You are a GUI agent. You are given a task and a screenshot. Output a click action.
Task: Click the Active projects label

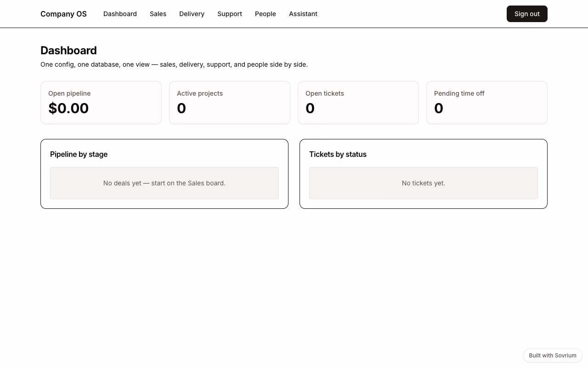(200, 93)
